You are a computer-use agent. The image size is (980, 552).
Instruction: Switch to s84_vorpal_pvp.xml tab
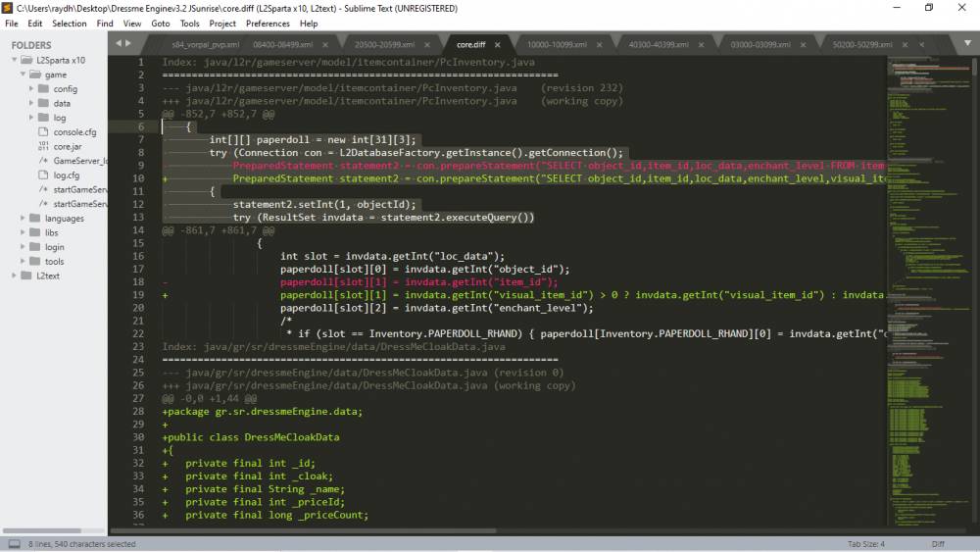tap(205, 45)
